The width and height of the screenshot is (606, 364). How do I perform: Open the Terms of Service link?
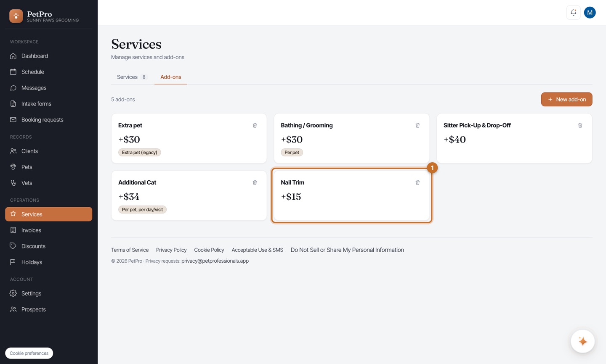130,250
